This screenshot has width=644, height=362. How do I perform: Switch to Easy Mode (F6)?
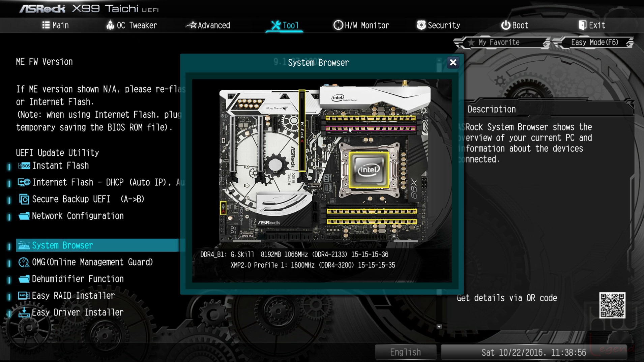[594, 42]
